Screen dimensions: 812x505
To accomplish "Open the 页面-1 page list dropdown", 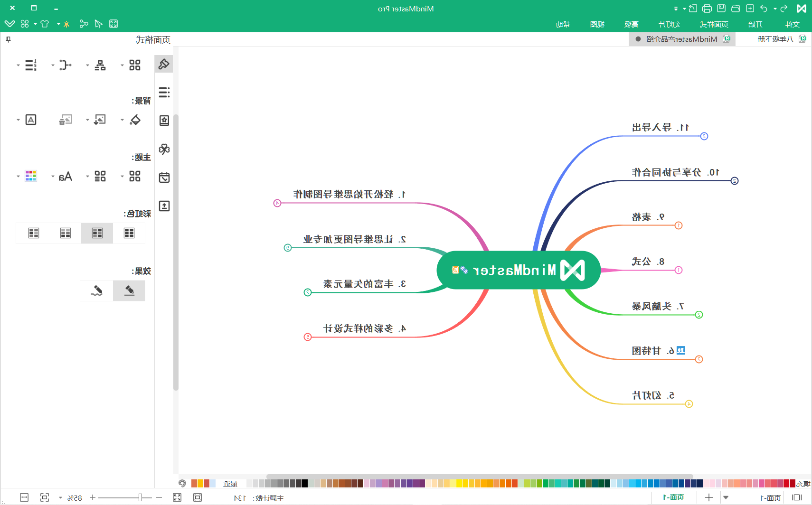I will click(726, 497).
